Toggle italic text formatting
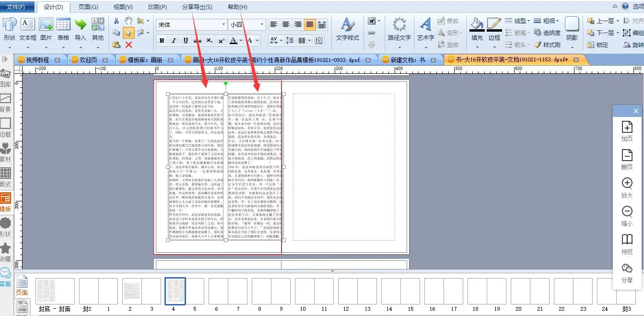The image size is (644, 316). [174, 41]
